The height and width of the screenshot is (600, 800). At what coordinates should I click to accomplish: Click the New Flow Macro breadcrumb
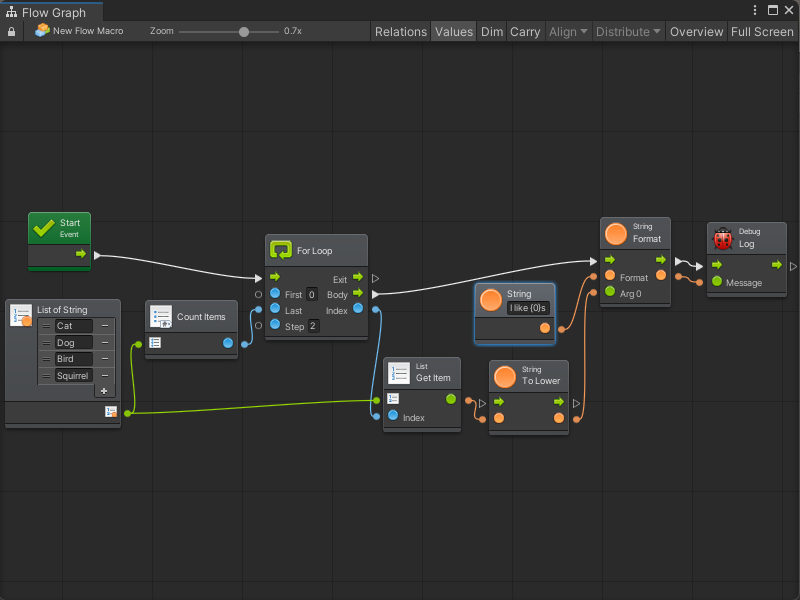coord(78,31)
